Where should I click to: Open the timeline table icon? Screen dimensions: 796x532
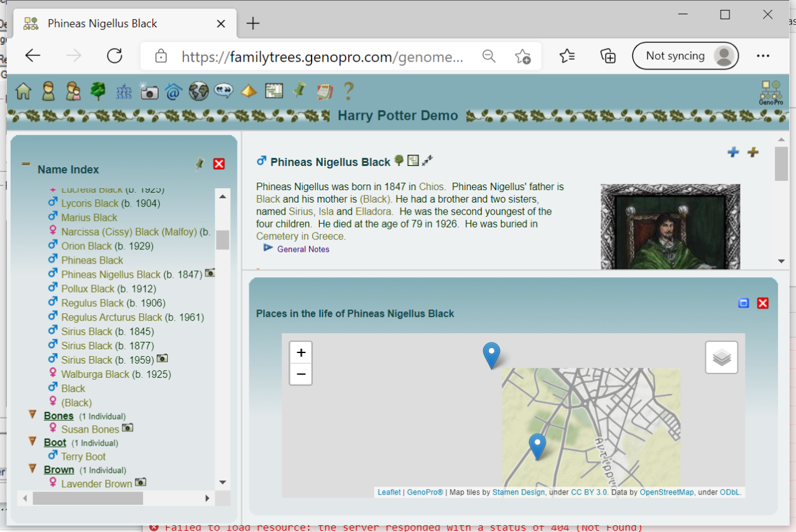click(x=274, y=91)
